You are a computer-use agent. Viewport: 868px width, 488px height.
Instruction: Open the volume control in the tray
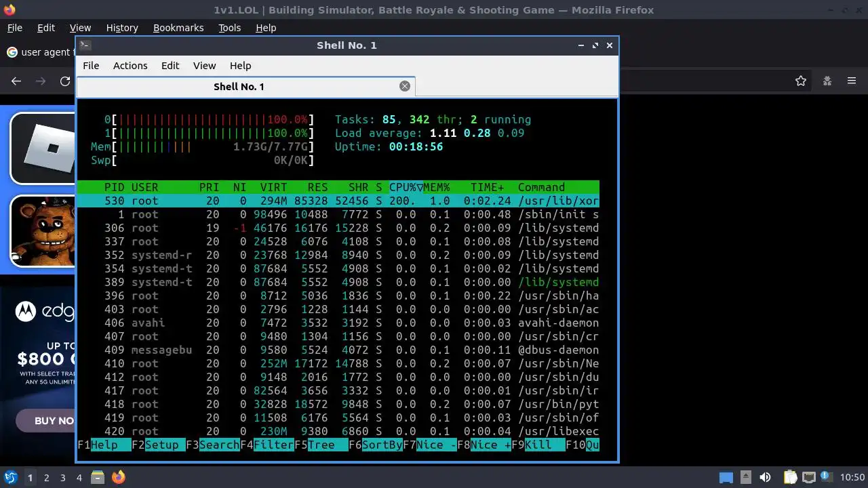click(x=765, y=477)
